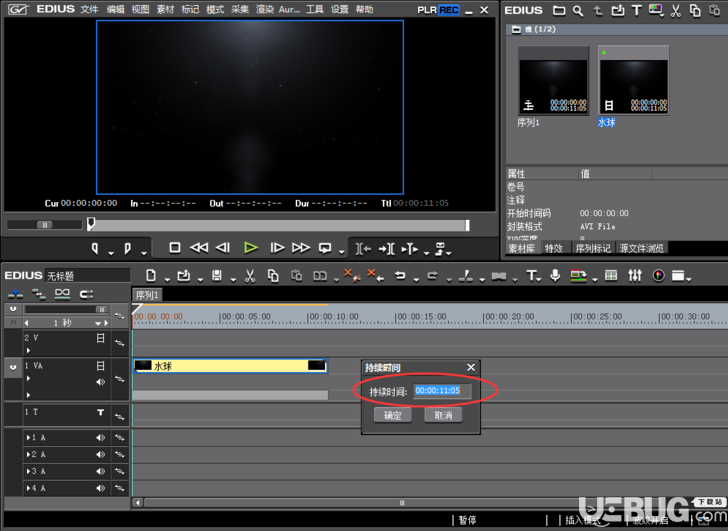Image resolution: width=728 pixels, height=531 pixels.
Task: Toggle title visibility on the 1 T track
Action: click(100, 412)
